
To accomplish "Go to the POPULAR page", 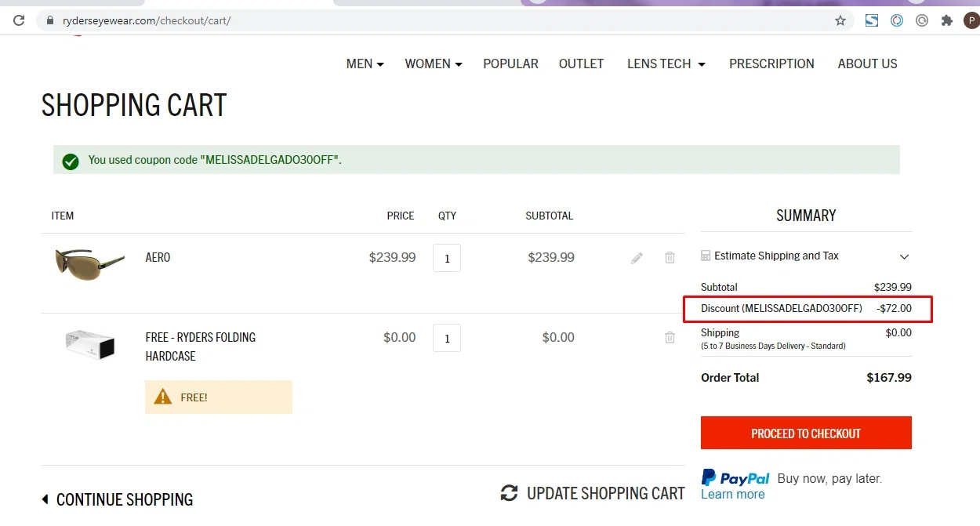I will (x=510, y=63).
